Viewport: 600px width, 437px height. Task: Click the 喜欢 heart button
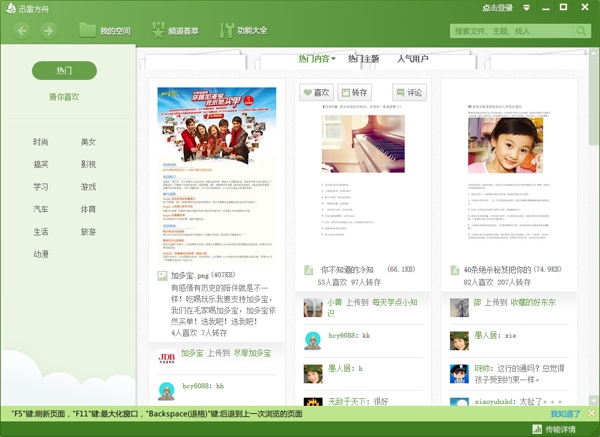[316, 92]
